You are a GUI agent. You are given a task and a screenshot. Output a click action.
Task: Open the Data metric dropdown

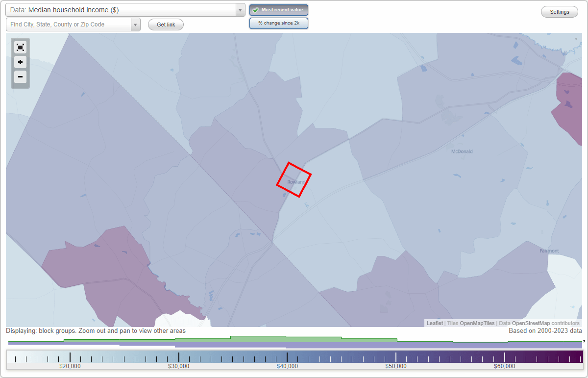click(122, 9)
